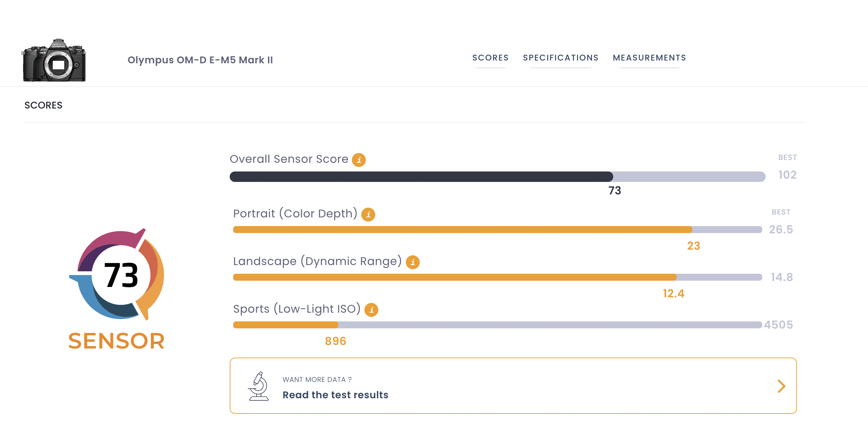Image resolution: width=868 pixels, height=432 pixels.
Task: Go to the Measurements tab
Action: [649, 58]
